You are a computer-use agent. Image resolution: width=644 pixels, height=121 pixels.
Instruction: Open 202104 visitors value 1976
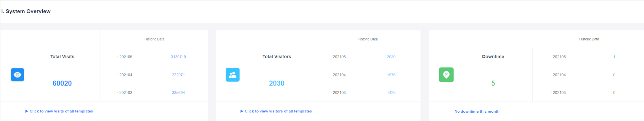click(x=391, y=75)
